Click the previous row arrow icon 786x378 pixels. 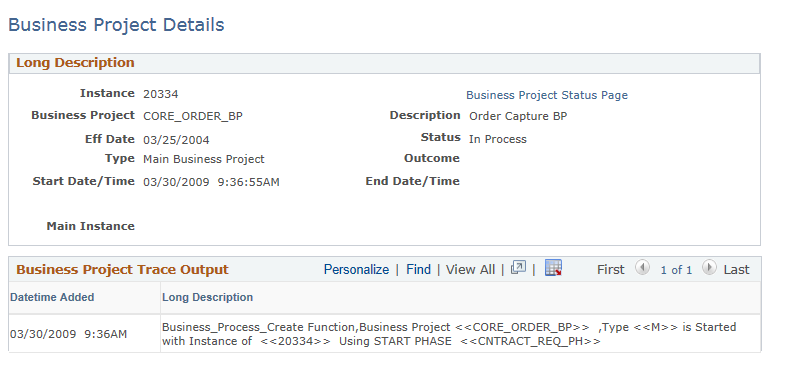pos(642,268)
